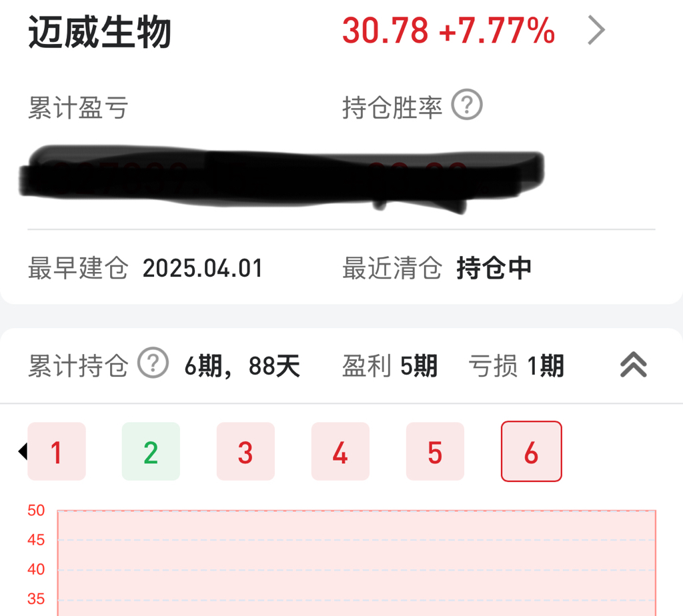Click the 亏损 1期 label

click(516, 365)
